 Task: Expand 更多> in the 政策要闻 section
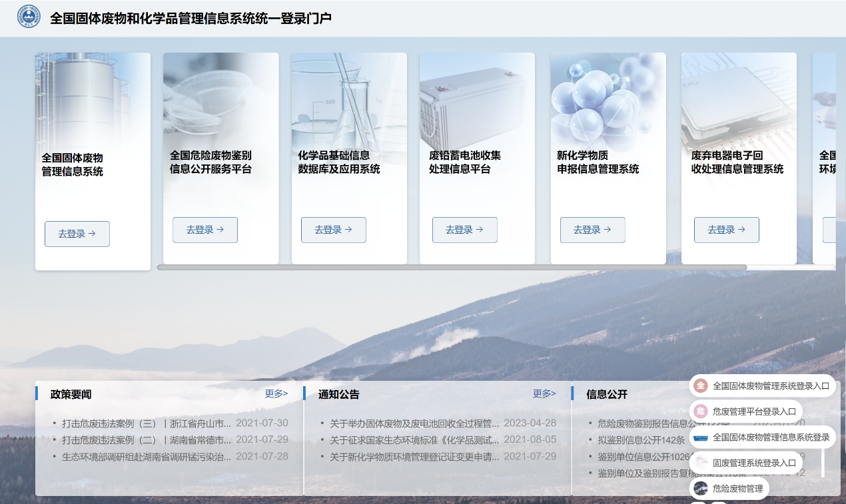[276, 393]
